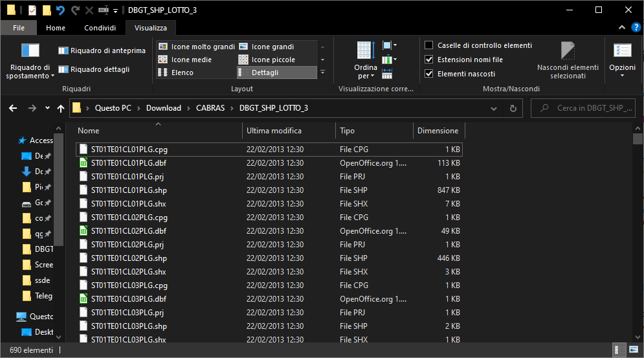Go up one folder level arrow
The image size is (644, 358).
pyautogui.click(x=61, y=108)
